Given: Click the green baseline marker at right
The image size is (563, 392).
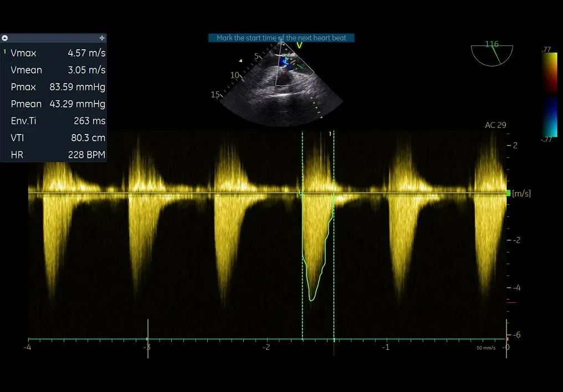Looking at the screenshot, I should pos(508,193).
